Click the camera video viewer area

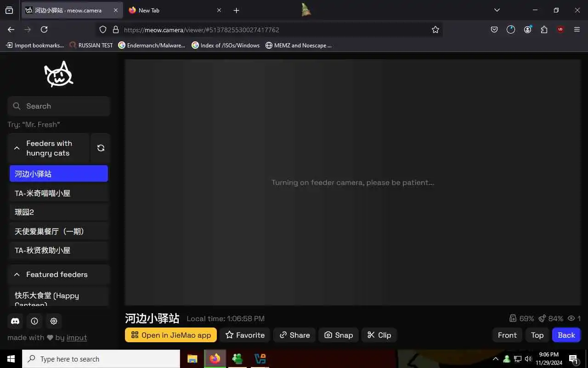[353, 182]
